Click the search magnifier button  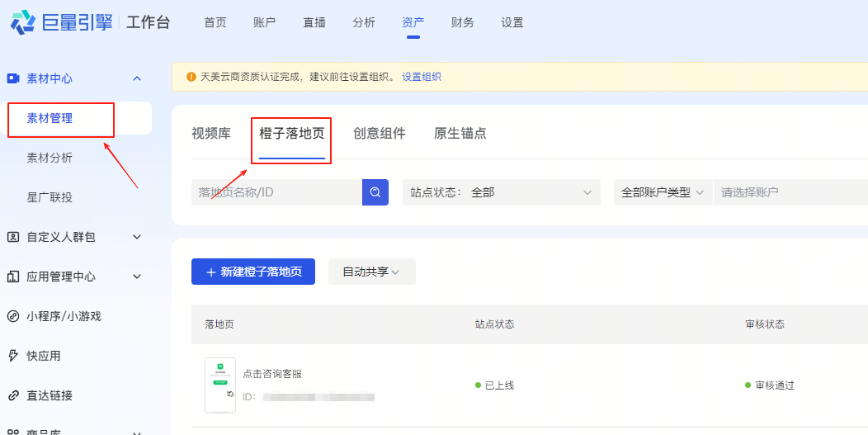[x=375, y=192]
